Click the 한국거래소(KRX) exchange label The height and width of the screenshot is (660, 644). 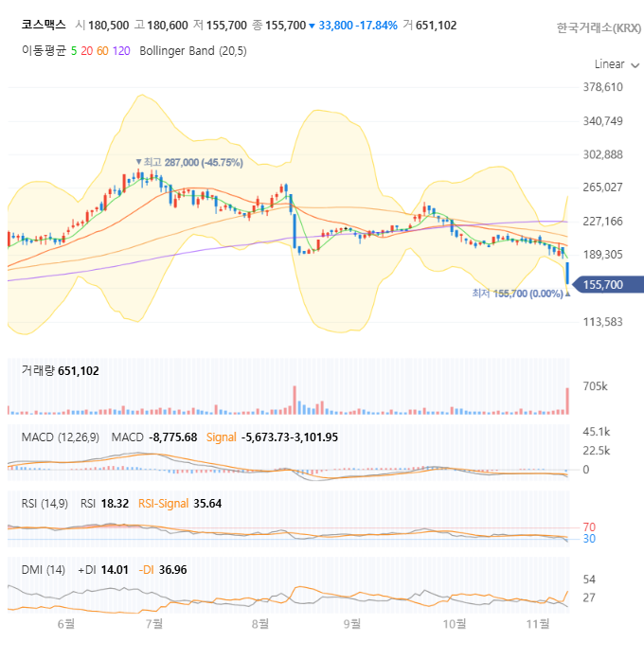click(x=599, y=27)
